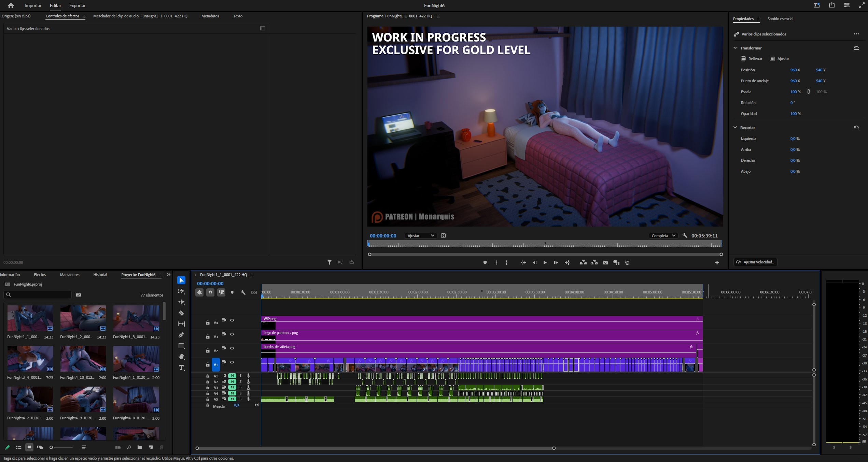Click New Item icon in Project panel
This screenshot has height=462, width=868.
pos(151,447)
